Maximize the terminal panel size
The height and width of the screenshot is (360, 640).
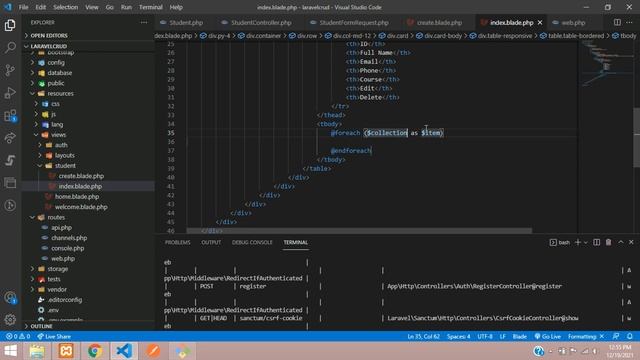(621, 242)
